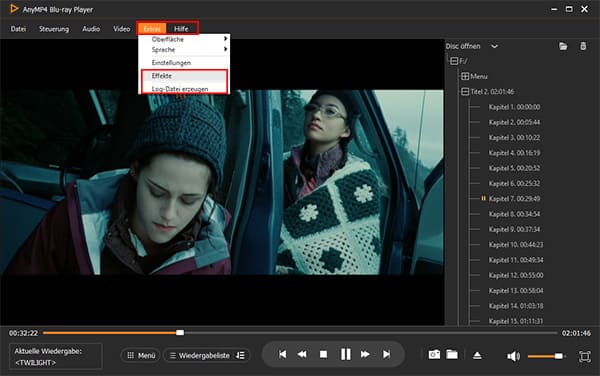
Task: Click the elapsed time 00:32:22
Action: pyautogui.click(x=23, y=333)
